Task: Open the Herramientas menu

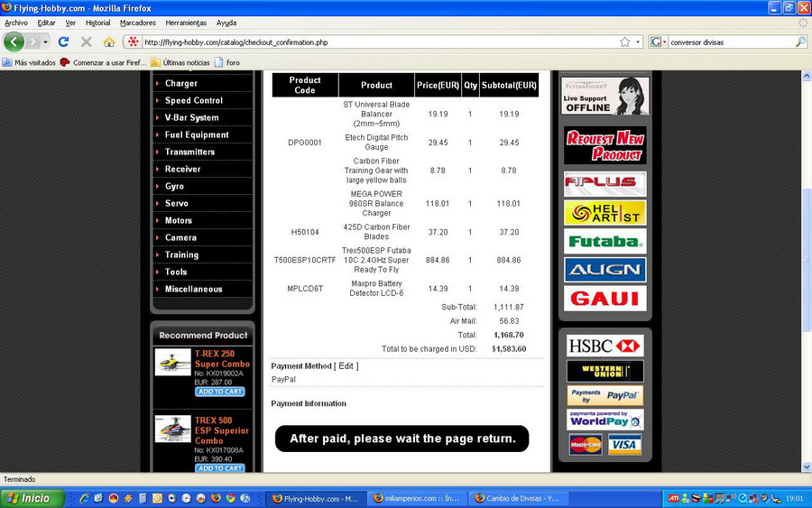Action: [186, 23]
